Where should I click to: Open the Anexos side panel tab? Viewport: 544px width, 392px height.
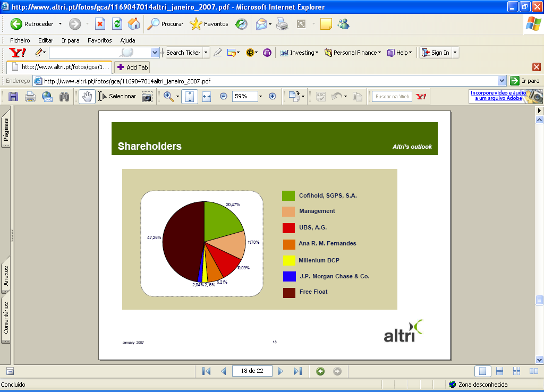click(6, 276)
